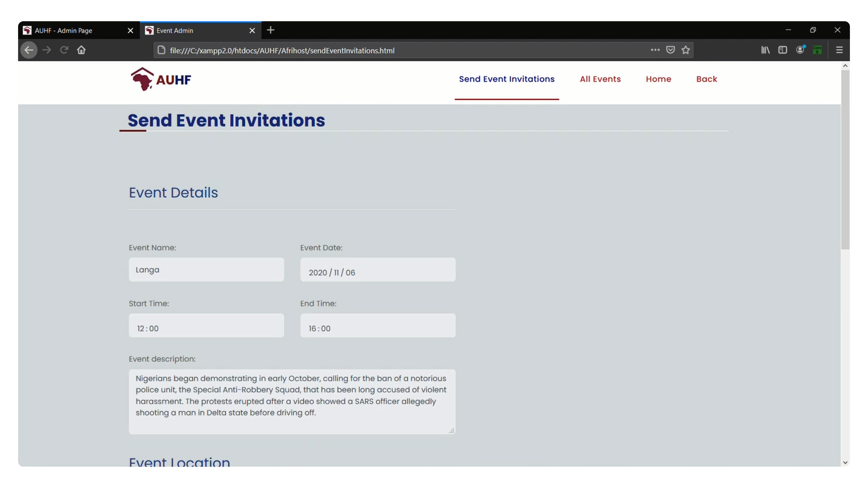Viewport: 868px width, 488px height.
Task: Close the AUHF - Admin Page tab
Action: click(x=130, y=31)
